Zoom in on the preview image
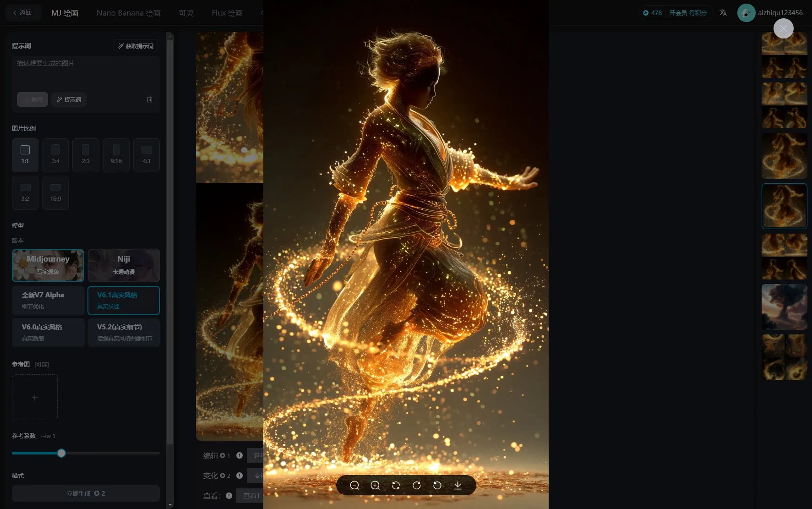 (375, 485)
